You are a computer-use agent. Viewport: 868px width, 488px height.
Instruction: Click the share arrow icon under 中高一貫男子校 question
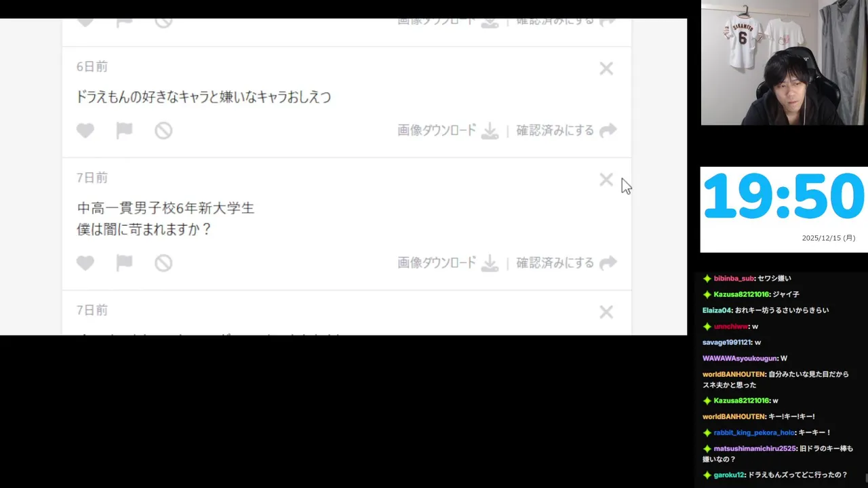pos(608,263)
